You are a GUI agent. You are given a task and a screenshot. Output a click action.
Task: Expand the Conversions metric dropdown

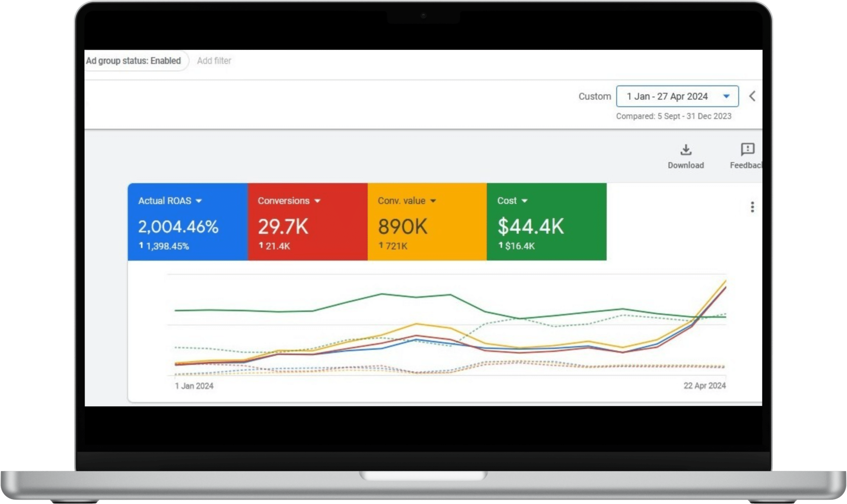click(x=317, y=201)
